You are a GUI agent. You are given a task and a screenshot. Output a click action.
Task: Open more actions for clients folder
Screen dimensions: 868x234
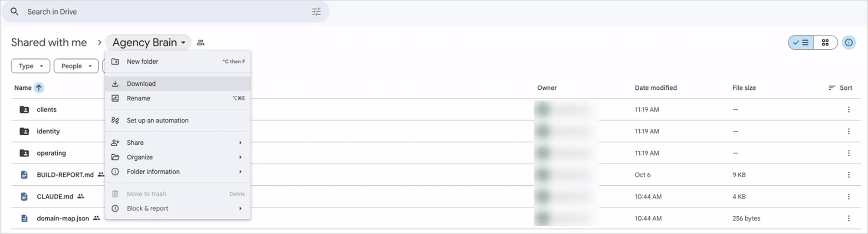(x=848, y=110)
